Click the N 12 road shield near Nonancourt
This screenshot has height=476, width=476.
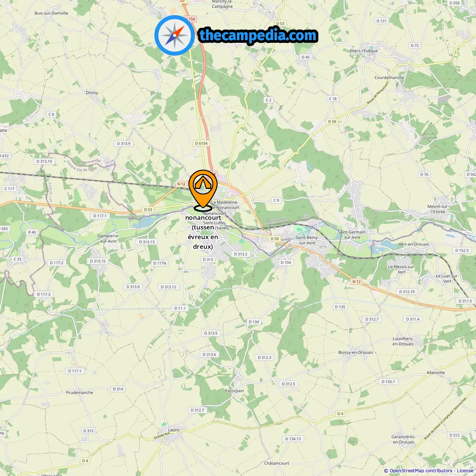(x=181, y=184)
